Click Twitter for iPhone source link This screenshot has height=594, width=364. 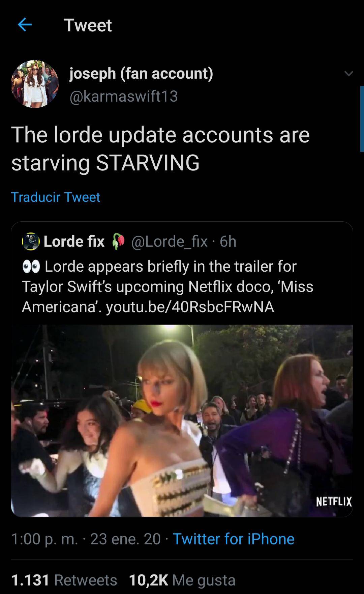click(x=233, y=539)
